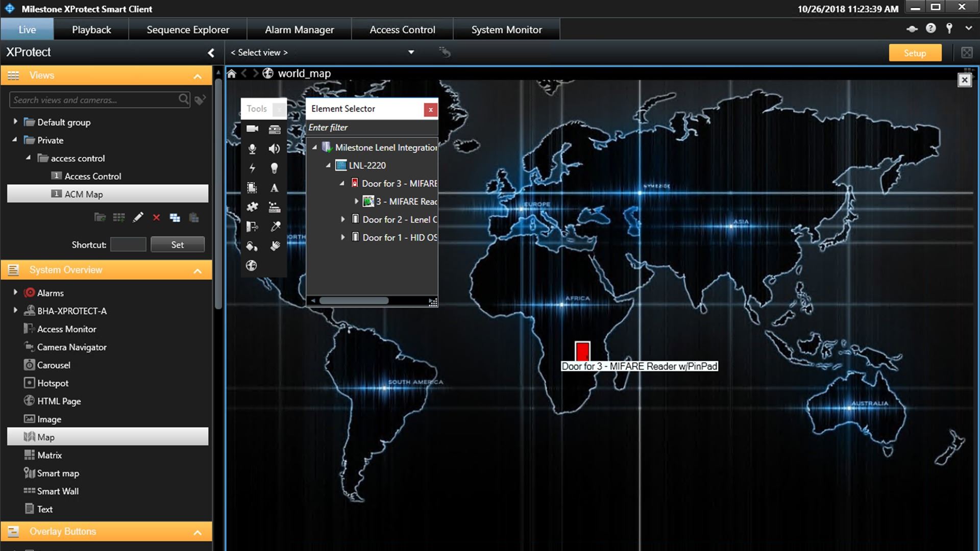Click the paste view icon under views tree
Screen dimensions: 980x551
(194, 218)
